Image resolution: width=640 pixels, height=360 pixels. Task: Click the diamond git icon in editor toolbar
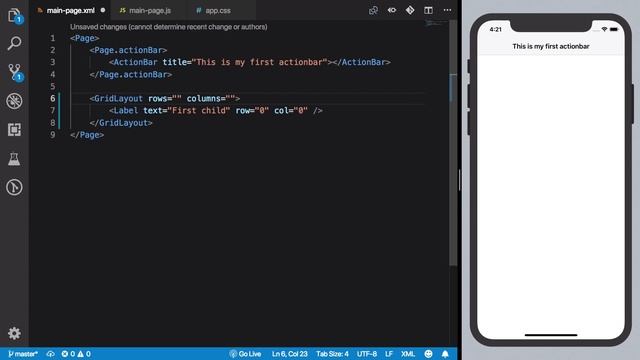[410, 10]
